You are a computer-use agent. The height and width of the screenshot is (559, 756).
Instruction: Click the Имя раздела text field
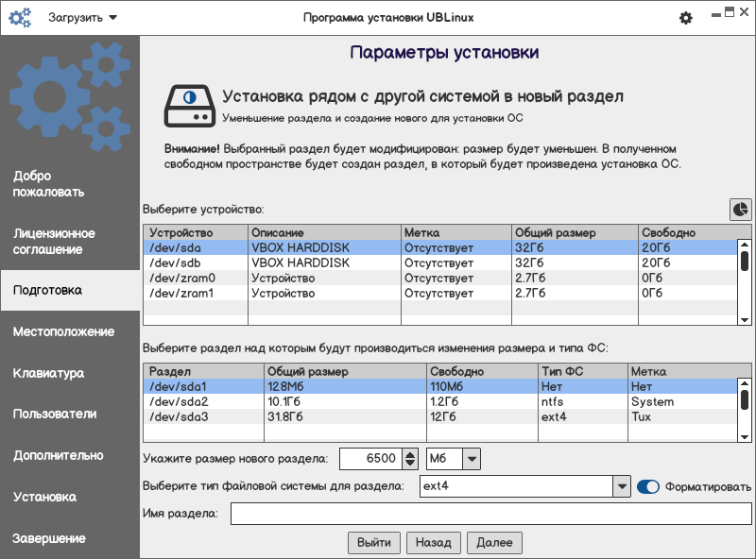tap(490, 515)
